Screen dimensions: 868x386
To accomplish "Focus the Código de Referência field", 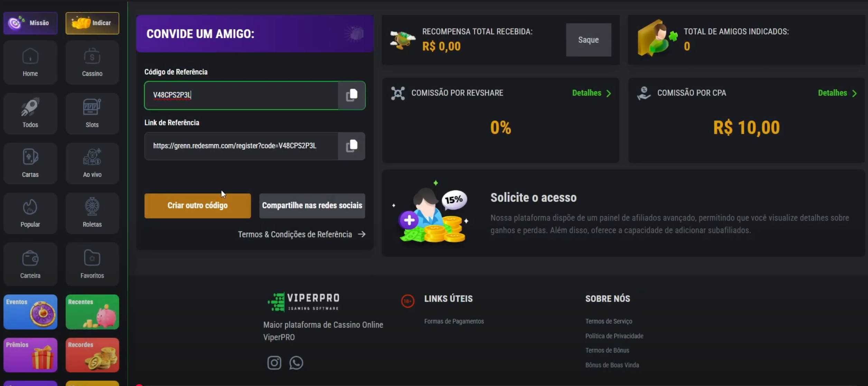I will click(x=241, y=95).
